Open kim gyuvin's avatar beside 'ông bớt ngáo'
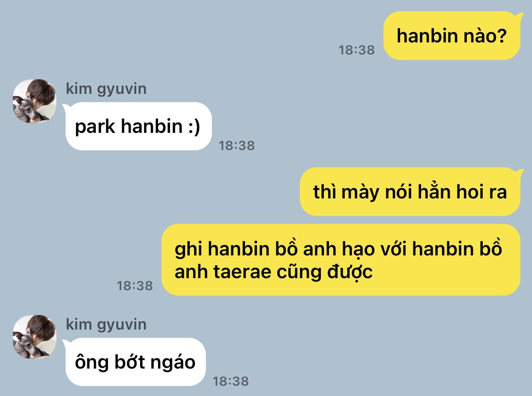 pos(34,336)
